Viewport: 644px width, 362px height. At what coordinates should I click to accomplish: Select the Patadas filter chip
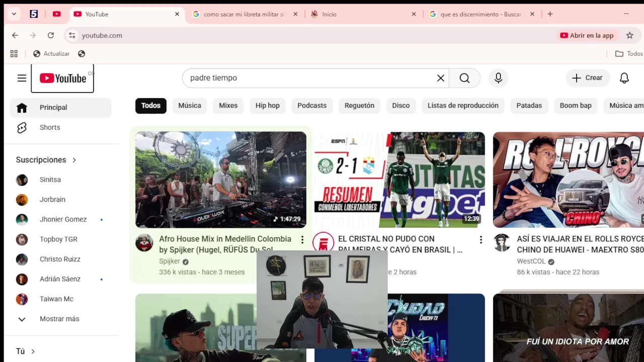coord(529,106)
